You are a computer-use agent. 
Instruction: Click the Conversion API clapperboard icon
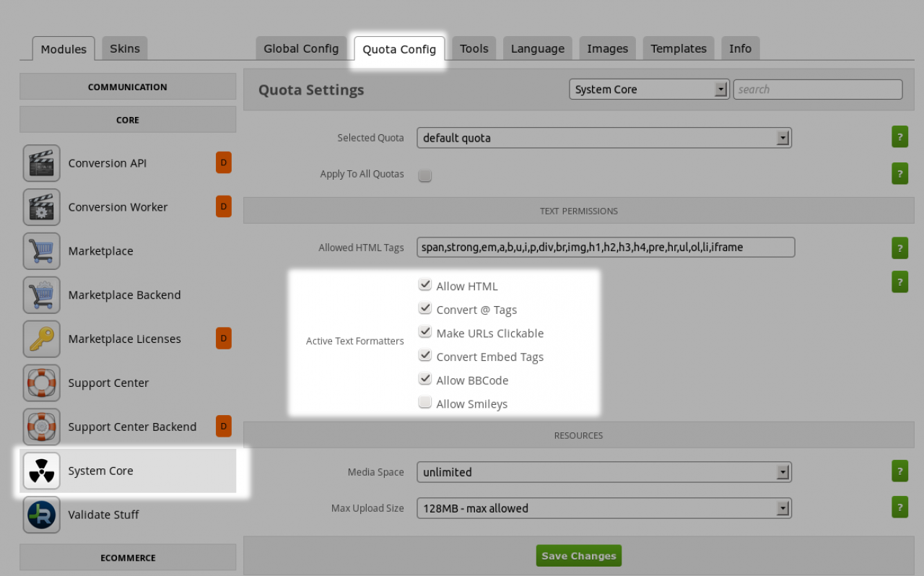(41, 163)
